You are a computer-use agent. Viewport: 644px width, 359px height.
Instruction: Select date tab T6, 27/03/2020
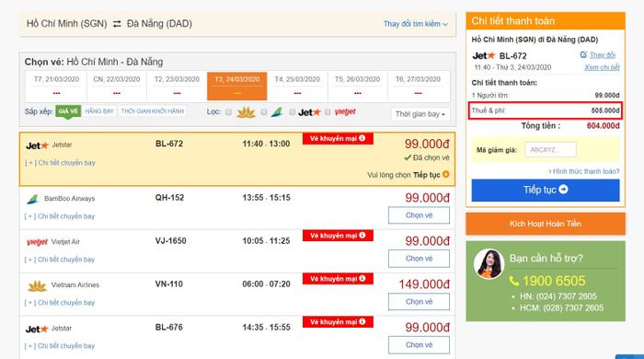pos(418,86)
